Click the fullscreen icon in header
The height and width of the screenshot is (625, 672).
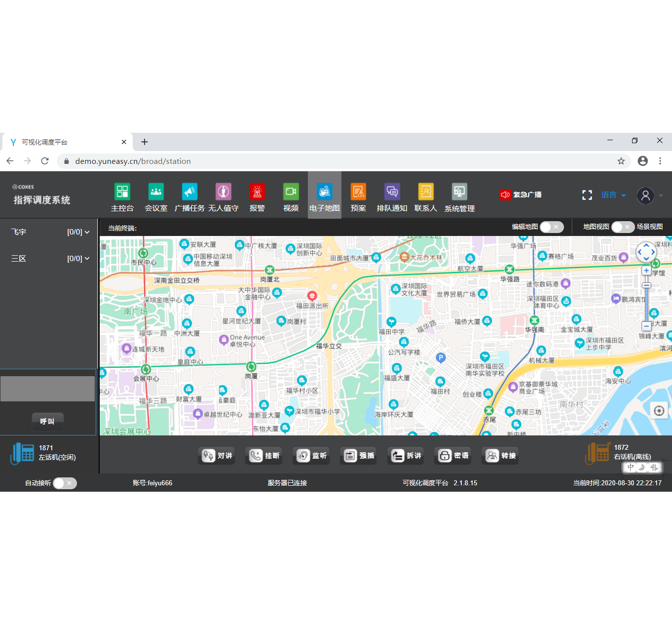click(x=587, y=195)
